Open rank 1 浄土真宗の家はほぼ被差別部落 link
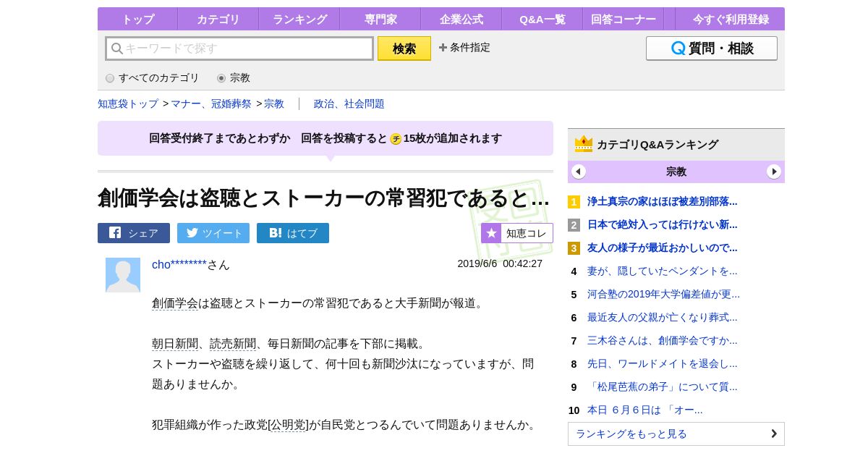Image resolution: width=868 pixels, height=456 pixels. pos(663,202)
